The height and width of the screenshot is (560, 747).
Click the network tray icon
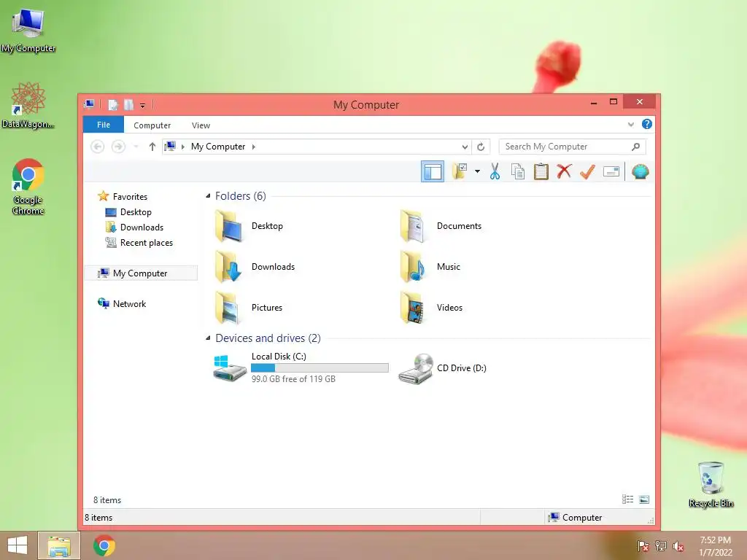pos(661,545)
